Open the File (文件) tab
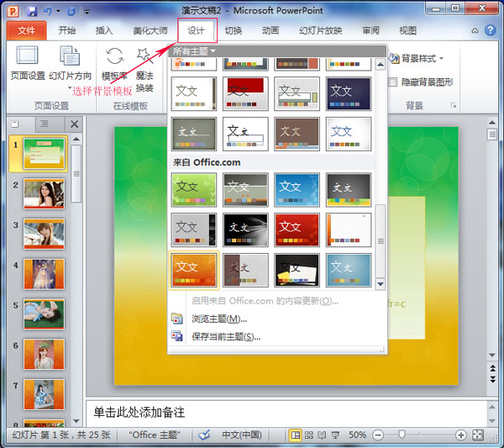 (x=26, y=30)
